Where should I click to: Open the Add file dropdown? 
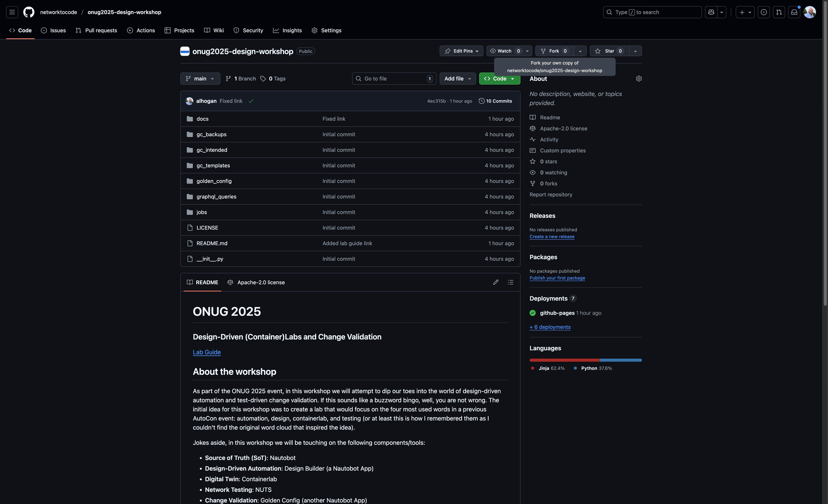point(457,79)
